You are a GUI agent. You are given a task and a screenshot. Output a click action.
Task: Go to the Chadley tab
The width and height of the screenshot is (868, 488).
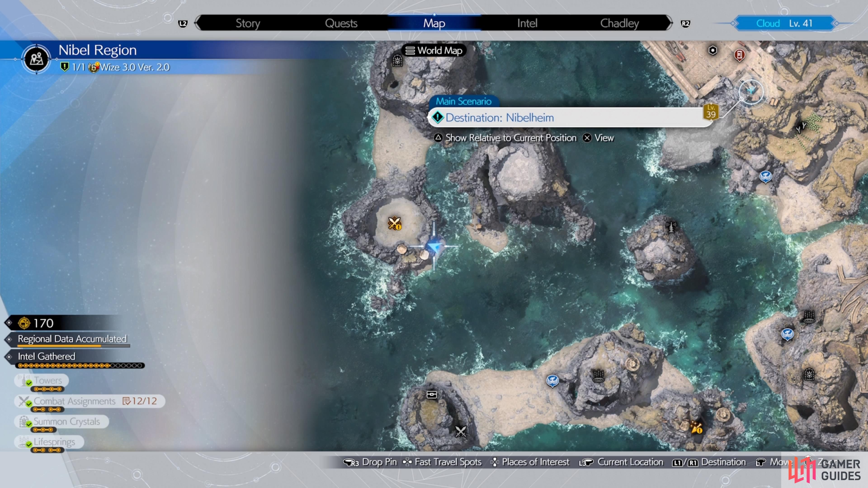tap(619, 23)
